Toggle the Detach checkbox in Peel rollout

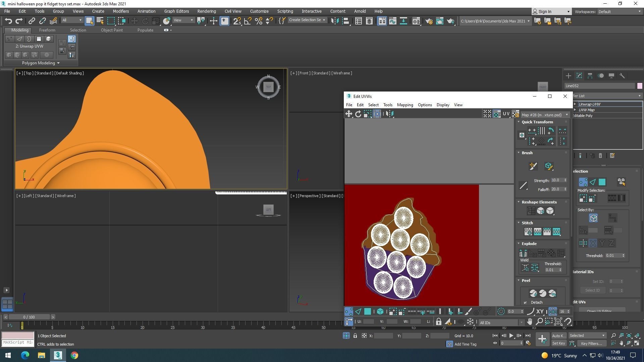[x=525, y=302]
